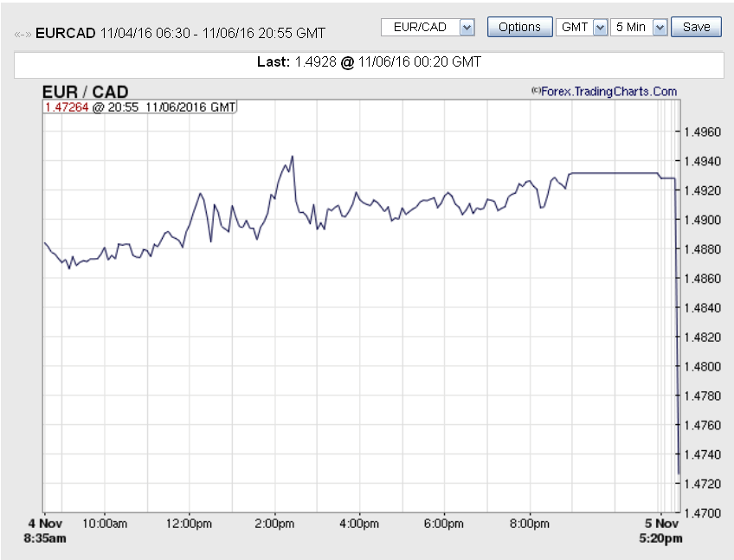Click the GMT dropdown arrow icon

[x=600, y=28]
